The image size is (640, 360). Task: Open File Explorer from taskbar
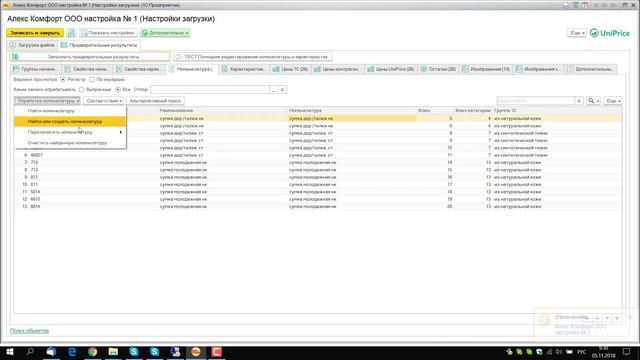click(113, 352)
